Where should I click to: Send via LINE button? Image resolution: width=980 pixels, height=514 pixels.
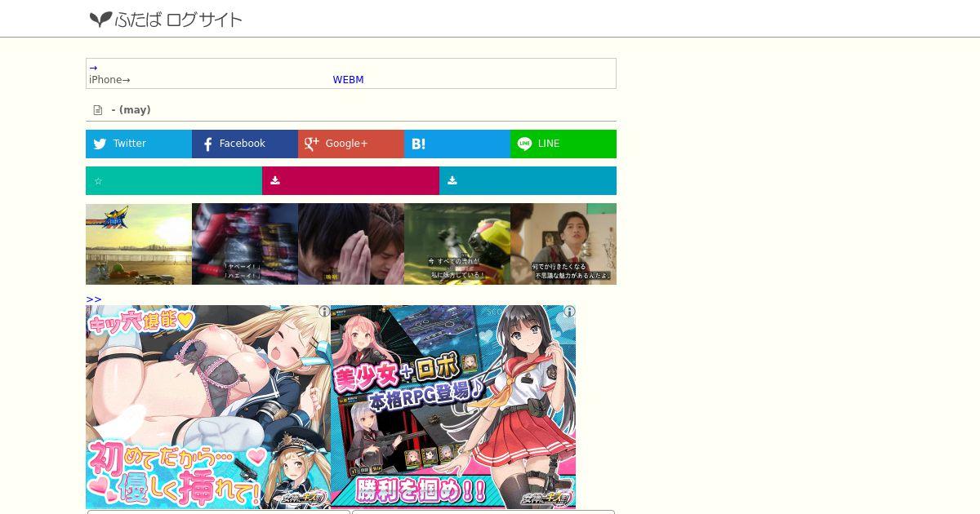click(x=563, y=144)
